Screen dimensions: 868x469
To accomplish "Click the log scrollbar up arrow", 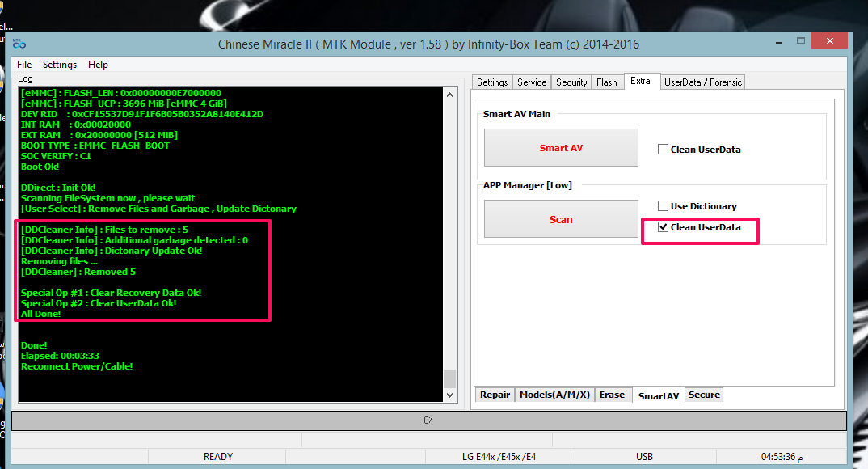I will (449, 95).
